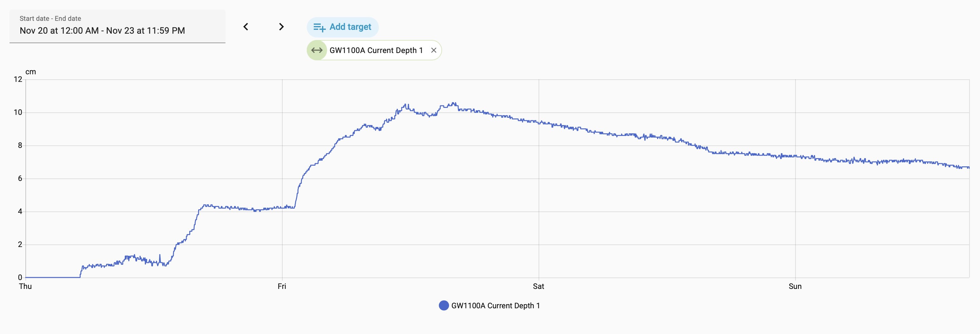
Task: Go to the next date range
Action: (x=281, y=27)
